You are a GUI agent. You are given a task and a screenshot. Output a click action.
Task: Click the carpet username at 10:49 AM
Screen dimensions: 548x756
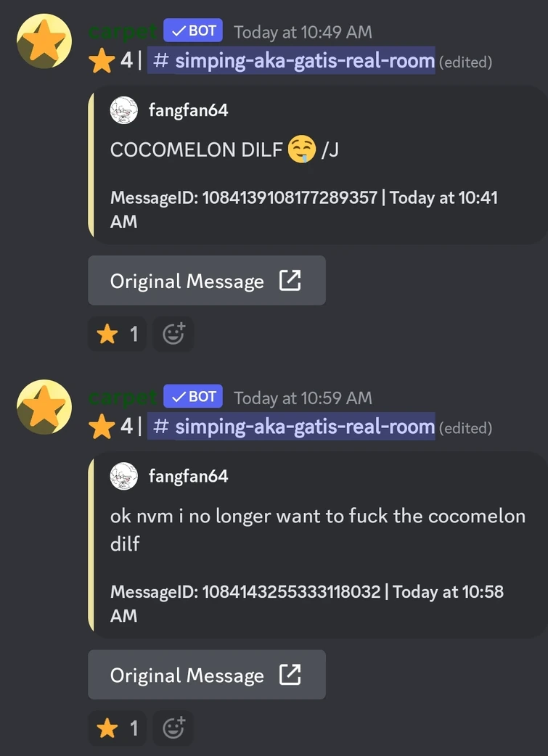coord(123,33)
